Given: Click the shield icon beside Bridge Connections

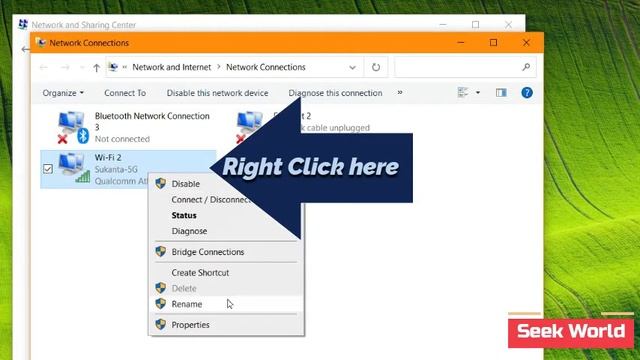Looking at the screenshot, I should tap(160, 251).
